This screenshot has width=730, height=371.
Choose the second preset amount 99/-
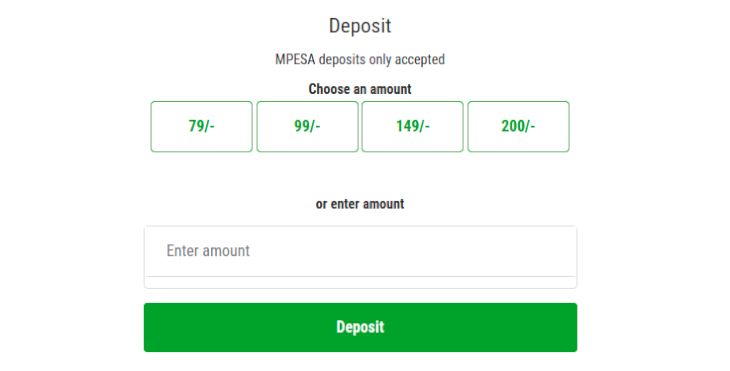point(307,127)
